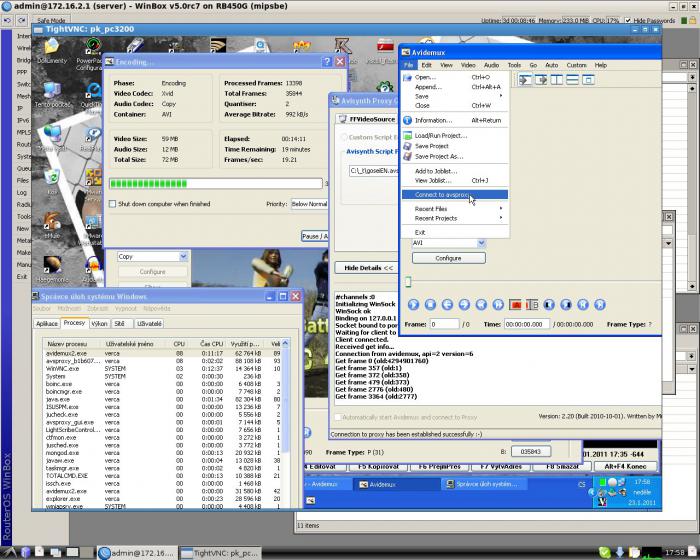The height and width of the screenshot is (560, 700).
Task: Open the eMule desktop icon
Action: [52, 225]
